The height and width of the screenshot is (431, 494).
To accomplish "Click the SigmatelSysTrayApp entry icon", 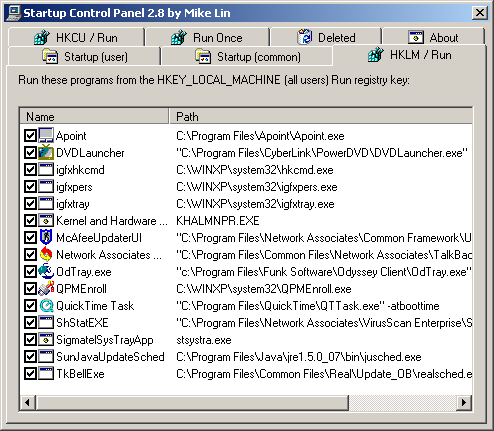I will pyautogui.click(x=46, y=340).
